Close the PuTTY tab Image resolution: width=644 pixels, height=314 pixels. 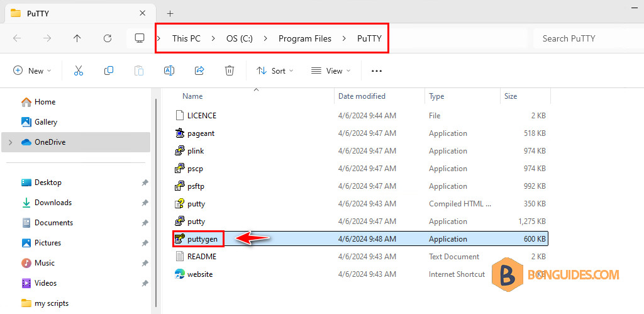click(x=143, y=13)
